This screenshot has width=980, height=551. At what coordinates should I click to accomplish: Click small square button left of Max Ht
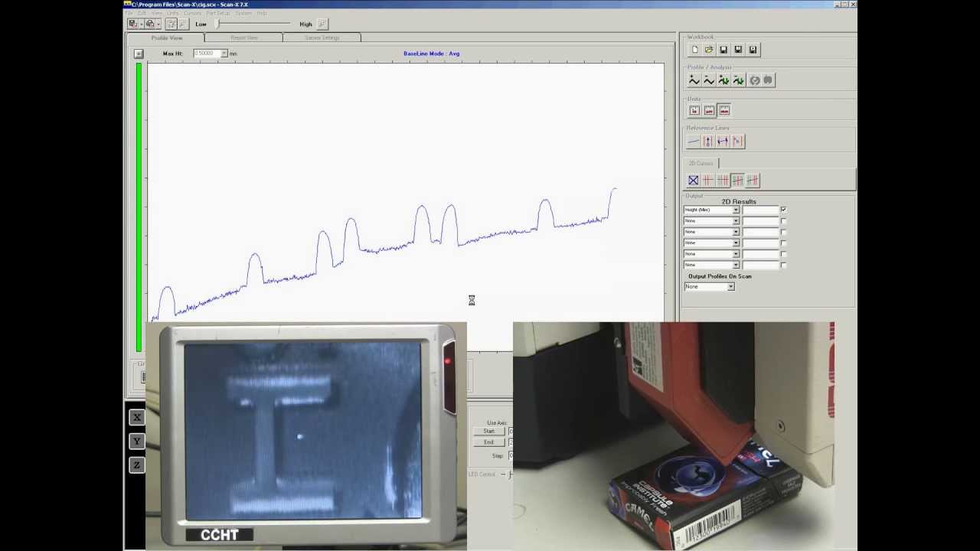click(x=139, y=54)
